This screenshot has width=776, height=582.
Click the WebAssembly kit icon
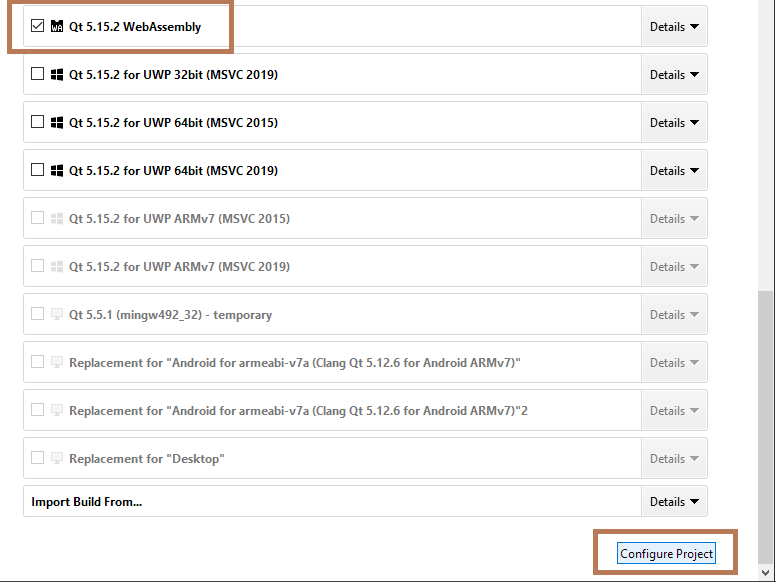click(x=57, y=27)
